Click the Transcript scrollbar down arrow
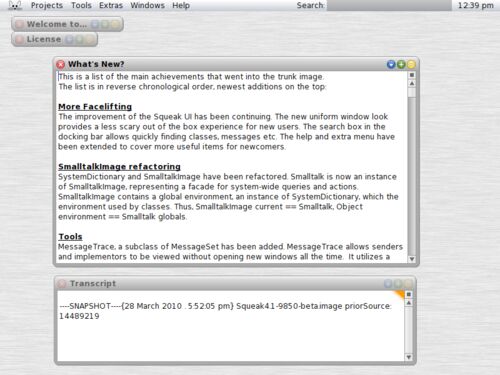This screenshot has width=500, height=375. point(409,357)
